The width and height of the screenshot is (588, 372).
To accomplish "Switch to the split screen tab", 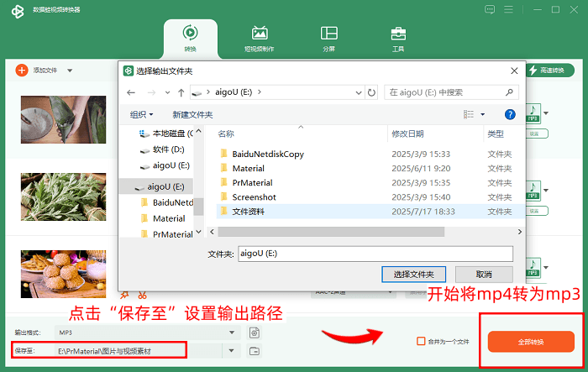I will point(329,39).
